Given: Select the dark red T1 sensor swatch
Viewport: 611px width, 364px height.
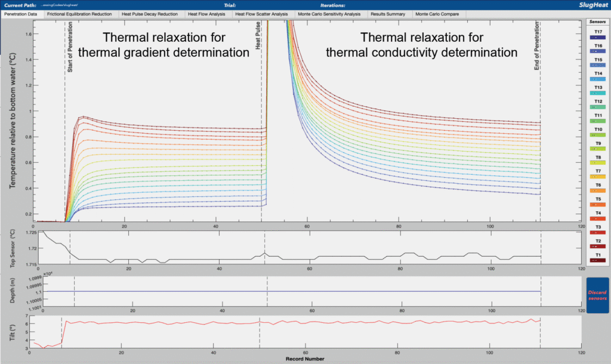Looking at the screenshot, I should (597, 260).
